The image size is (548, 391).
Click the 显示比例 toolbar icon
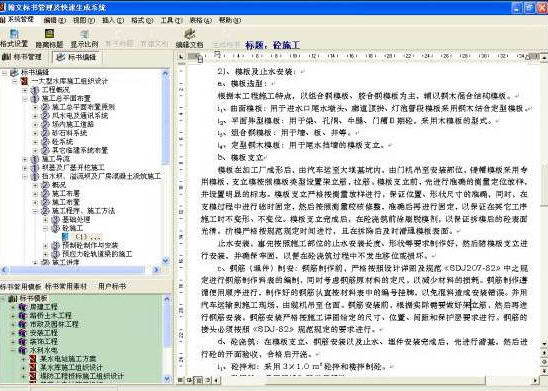click(x=84, y=34)
